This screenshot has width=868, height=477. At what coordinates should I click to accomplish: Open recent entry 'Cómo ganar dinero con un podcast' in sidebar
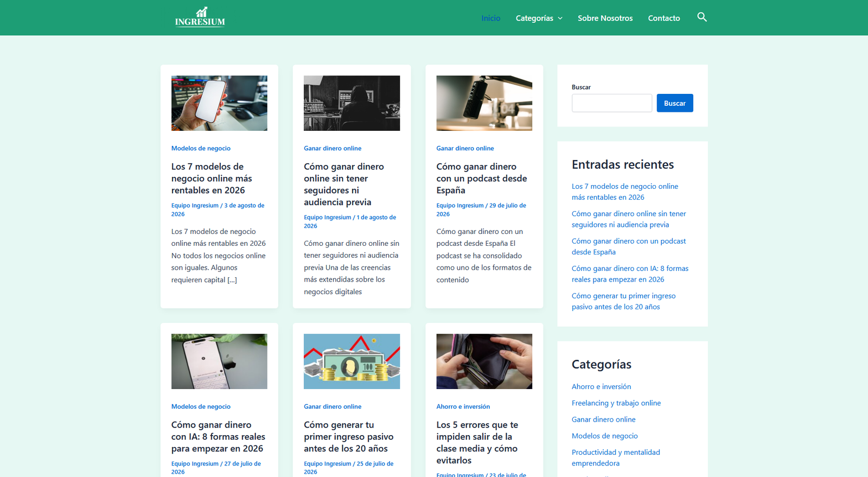pyautogui.click(x=629, y=246)
